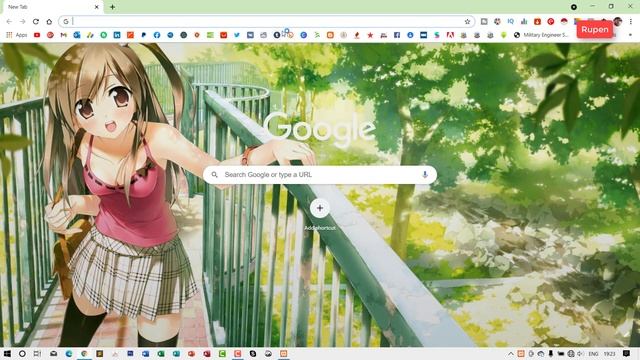Click the Rupen badge
640x360 pixels.
point(595,30)
